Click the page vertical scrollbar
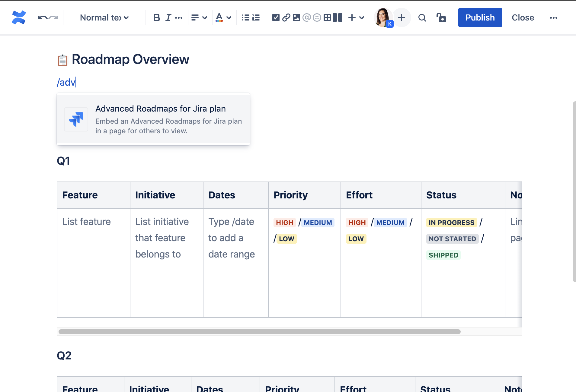 pos(574,192)
